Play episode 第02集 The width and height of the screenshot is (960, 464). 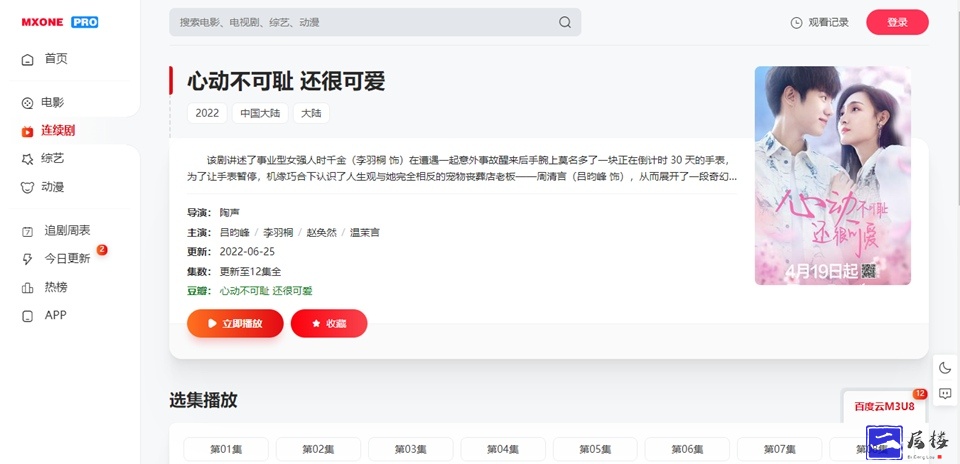point(318,449)
